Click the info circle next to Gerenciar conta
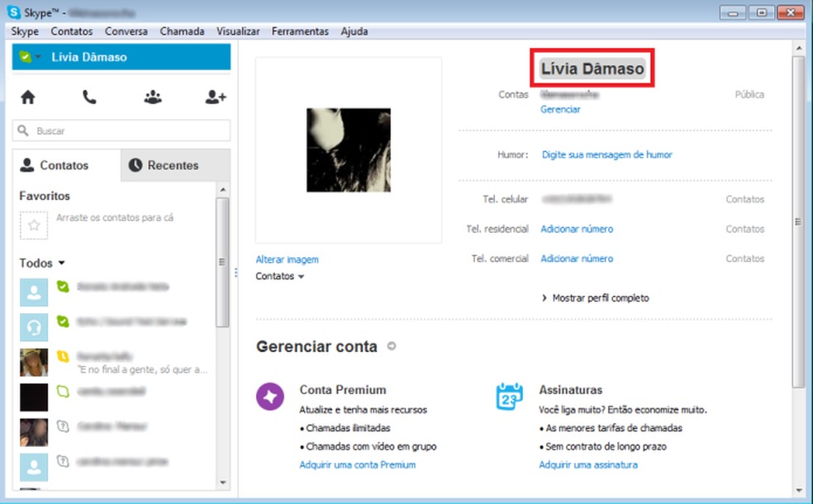Screen dimensions: 813x504 click(x=390, y=347)
